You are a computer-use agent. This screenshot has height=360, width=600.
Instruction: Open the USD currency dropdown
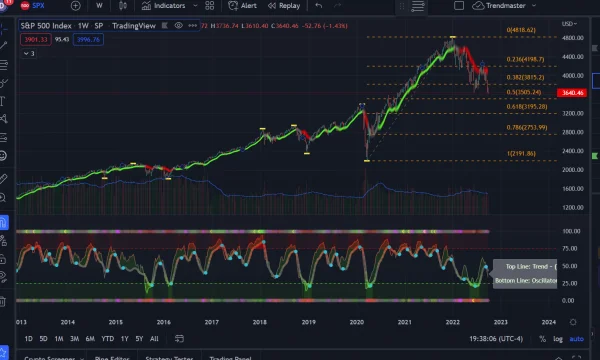click(x=569, y=24)
